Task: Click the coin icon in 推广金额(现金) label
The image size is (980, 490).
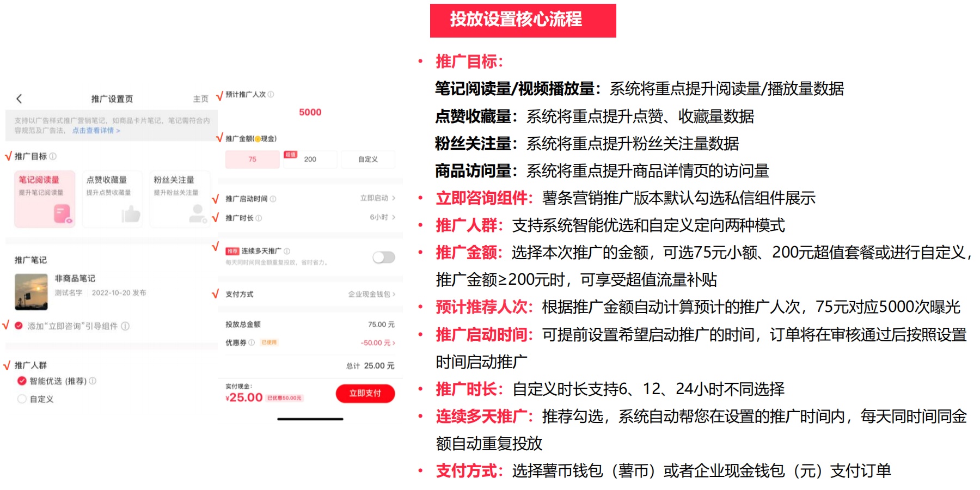Action: 258,139
